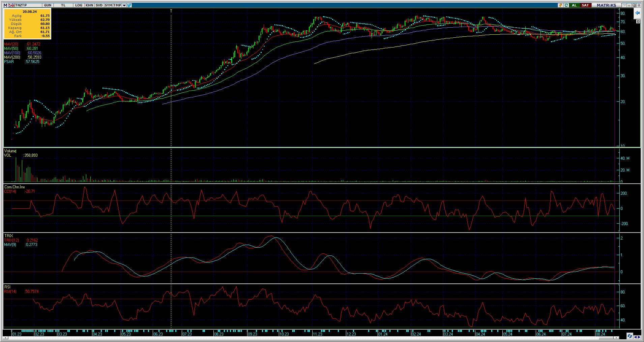Click the CCI(14) indicator label

coord(10,191)
